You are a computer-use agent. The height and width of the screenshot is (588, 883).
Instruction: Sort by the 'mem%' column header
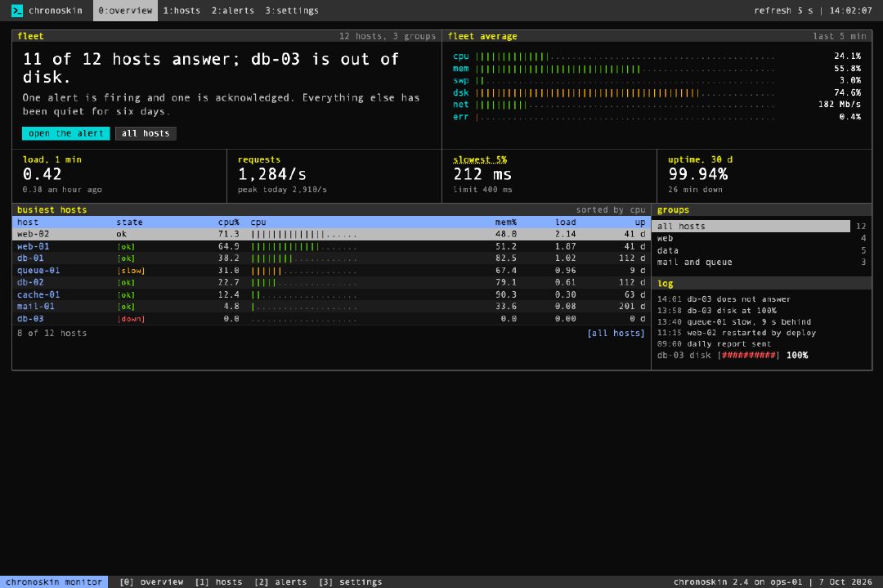click(506, 222)
